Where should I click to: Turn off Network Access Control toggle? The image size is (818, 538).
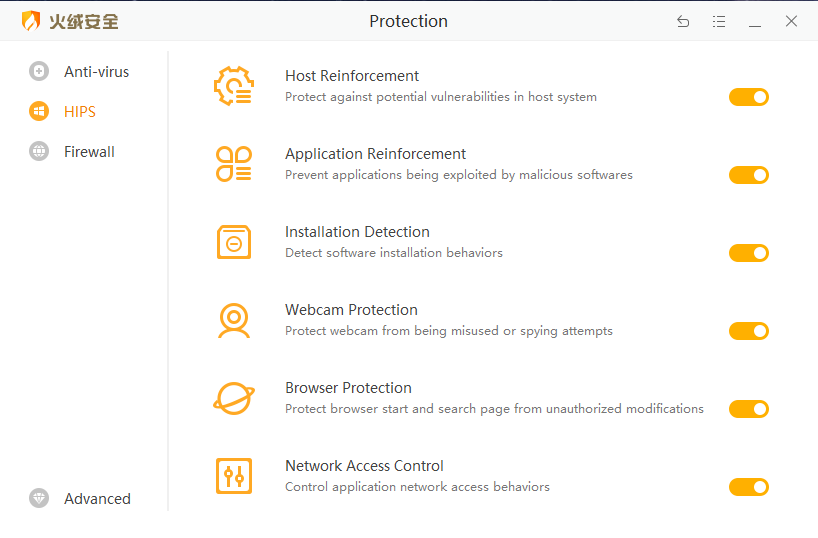point(748,487)
